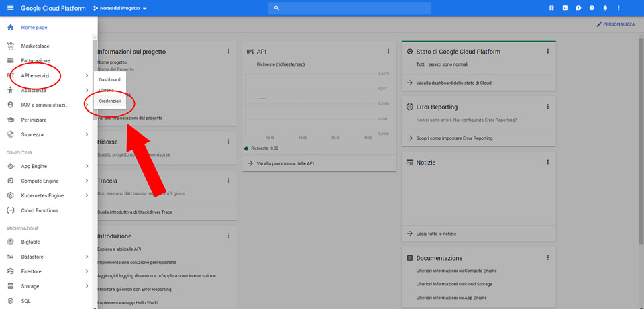The height and width of the screenshot is (309, 644).
Task: Click the Datastore icon
Action: pyautogui.click(x=11, y=257)
